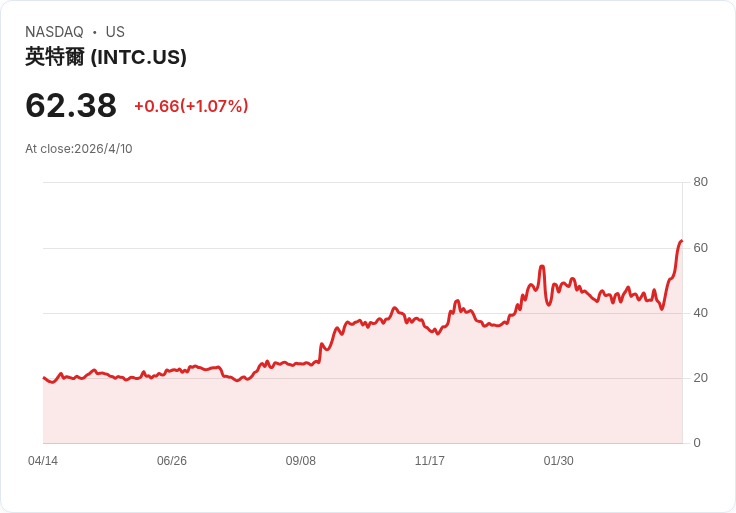This screenshot has height=513, width=736.
Task: Click the tall price spike before 01/30
Action: point(542,267)
